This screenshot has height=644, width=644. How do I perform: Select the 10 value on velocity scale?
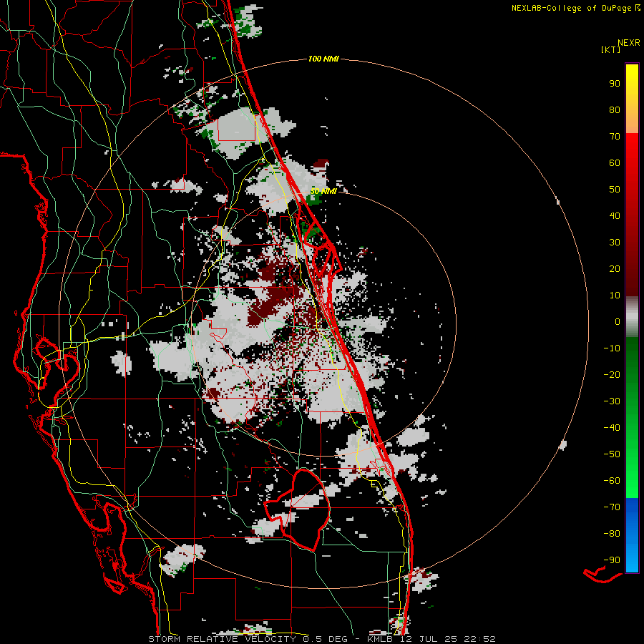click(615, 296)
